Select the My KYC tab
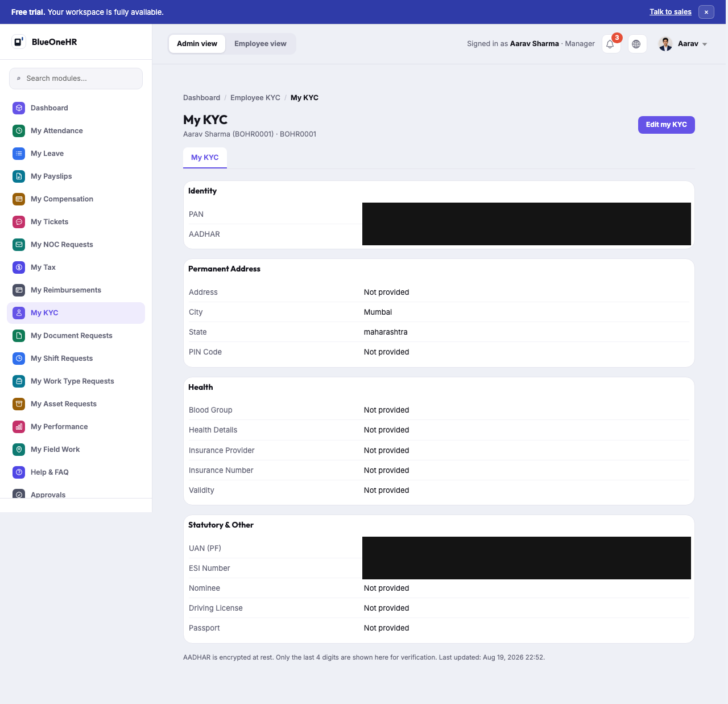 [x=205, y=158]
